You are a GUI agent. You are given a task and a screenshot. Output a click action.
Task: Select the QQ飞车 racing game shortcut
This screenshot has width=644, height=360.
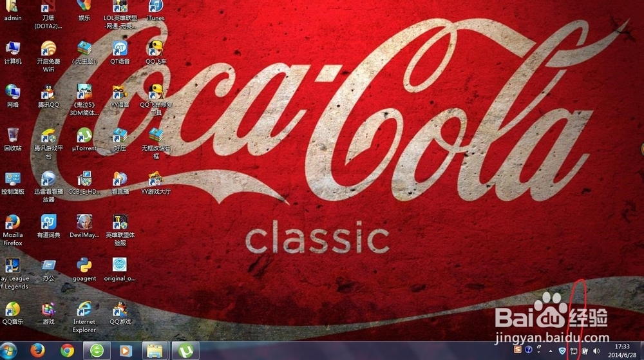point(156,53)
